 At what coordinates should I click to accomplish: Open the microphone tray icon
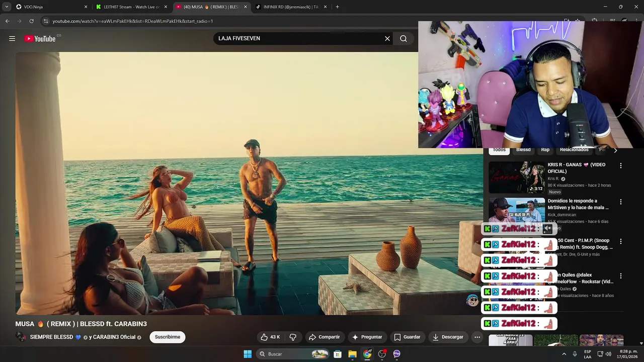[575, 354]
